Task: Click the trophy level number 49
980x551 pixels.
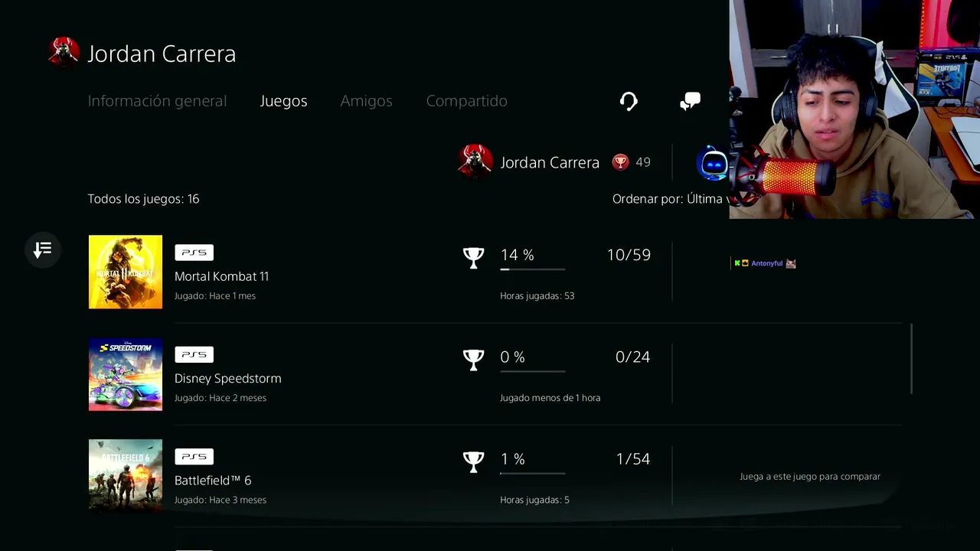Action: (x=643, y=162)
